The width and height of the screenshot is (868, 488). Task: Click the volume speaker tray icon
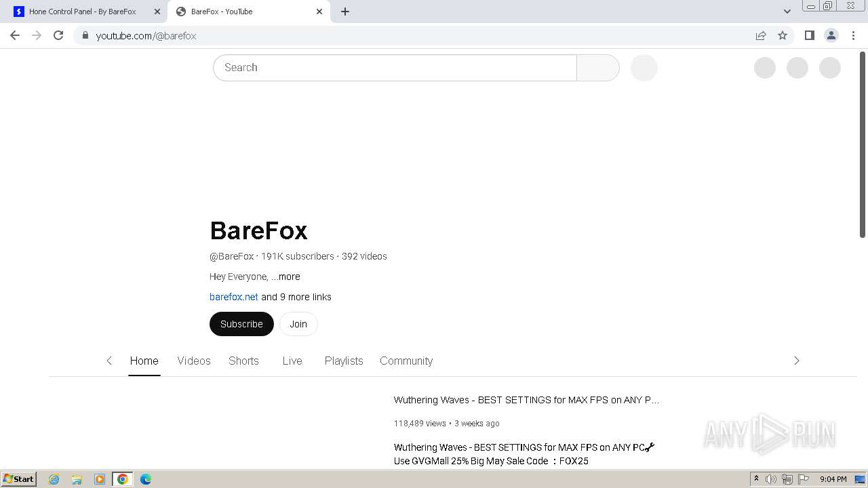pyautogui.click(x=771, y=479)
